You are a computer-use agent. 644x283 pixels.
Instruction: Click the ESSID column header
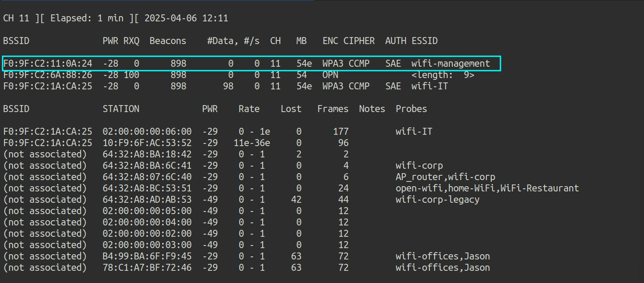[424, 41]
